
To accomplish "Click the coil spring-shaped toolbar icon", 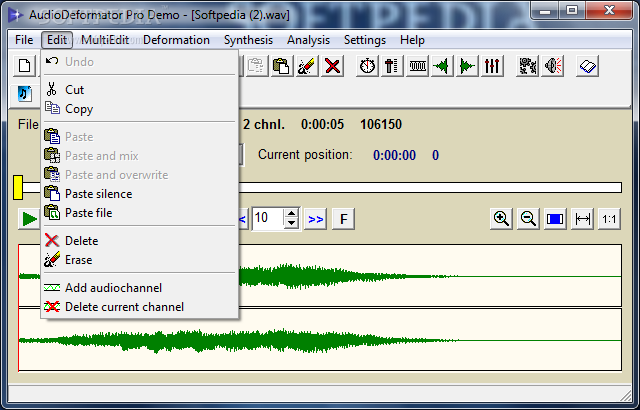I will click(x=418, y=66).
